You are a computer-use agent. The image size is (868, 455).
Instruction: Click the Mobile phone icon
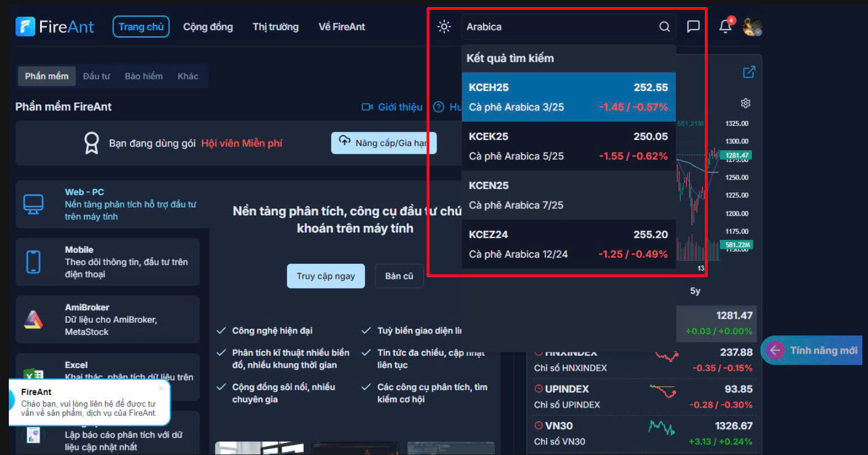coord(34,262)
